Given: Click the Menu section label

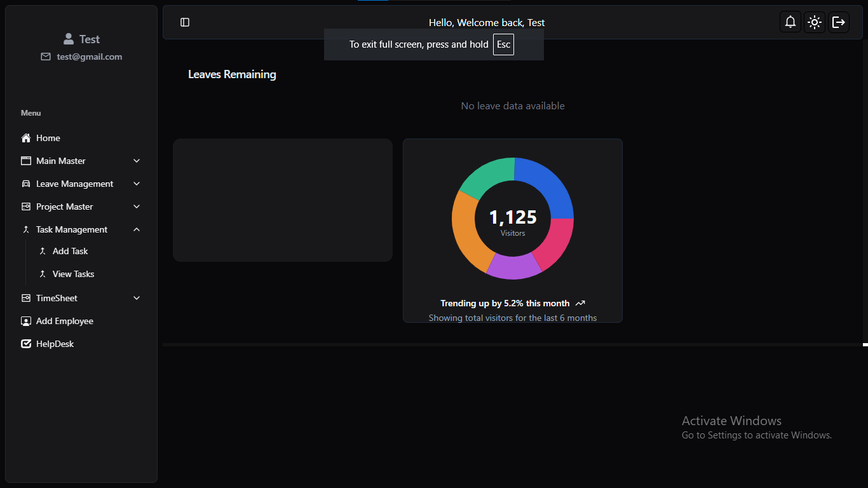Looking at the screenshot, I should tap(31, 113).
